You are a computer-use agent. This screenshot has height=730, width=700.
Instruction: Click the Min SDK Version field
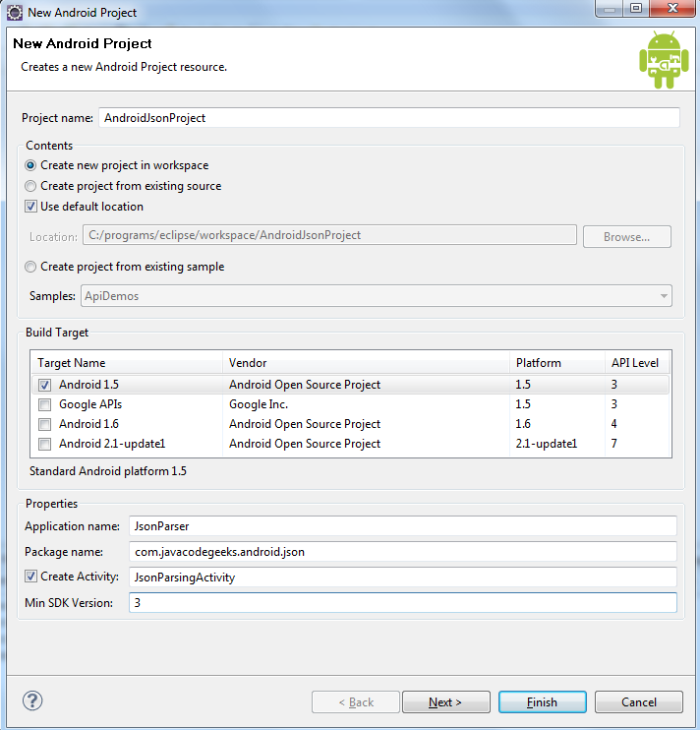coord(403,603)
